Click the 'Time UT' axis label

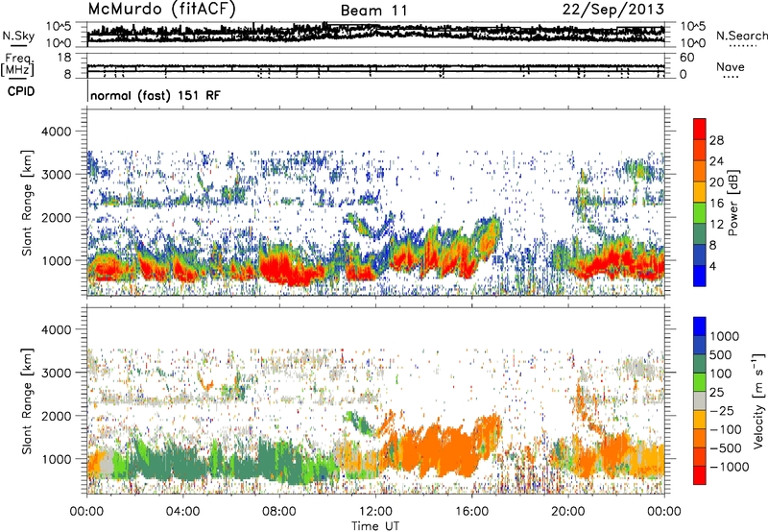point(375,526)
